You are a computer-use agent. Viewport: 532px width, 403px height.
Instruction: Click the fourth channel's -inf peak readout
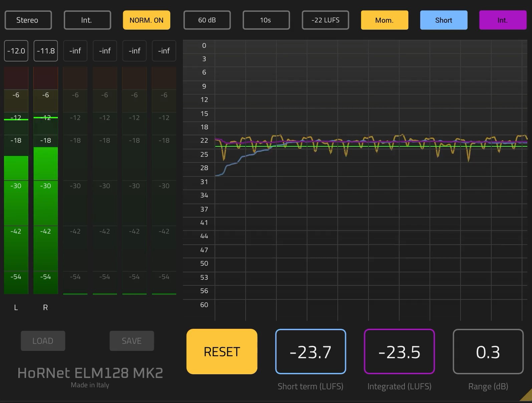coord(105,51)
